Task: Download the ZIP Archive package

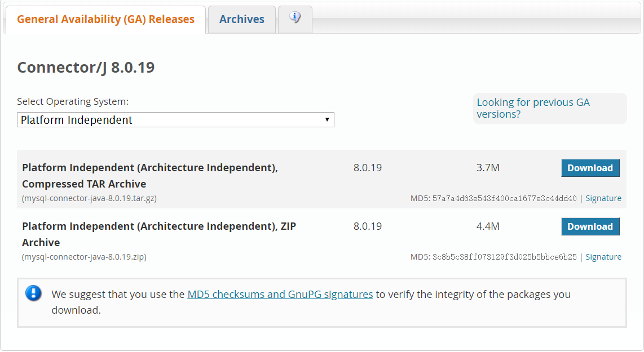Action: pyautogui.click(x=590, y=226)
